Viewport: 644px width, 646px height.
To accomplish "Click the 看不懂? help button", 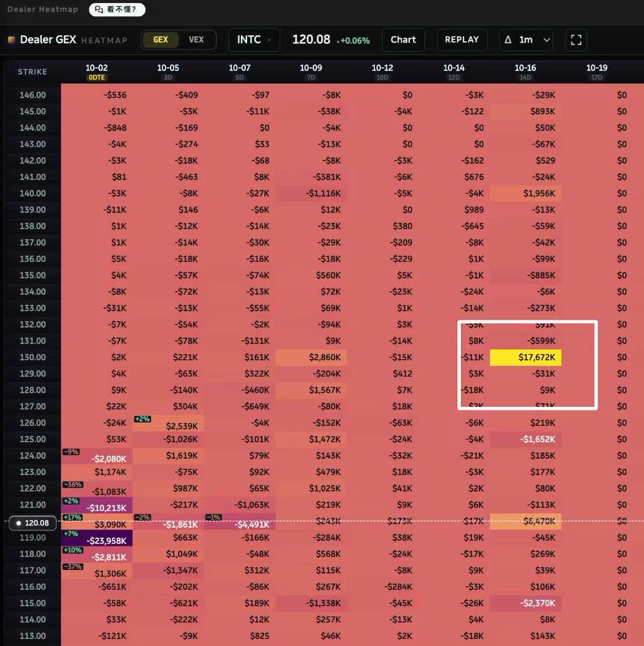I will point(117,9).
